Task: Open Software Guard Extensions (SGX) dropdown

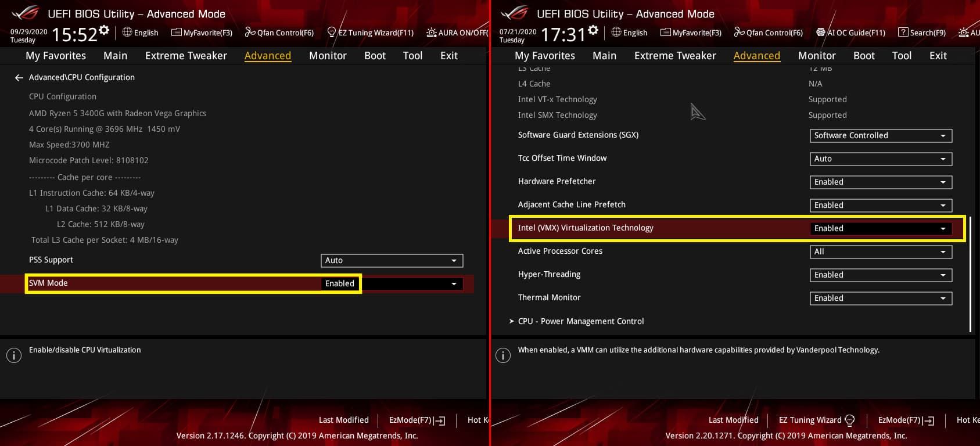Action: [881, 135]
